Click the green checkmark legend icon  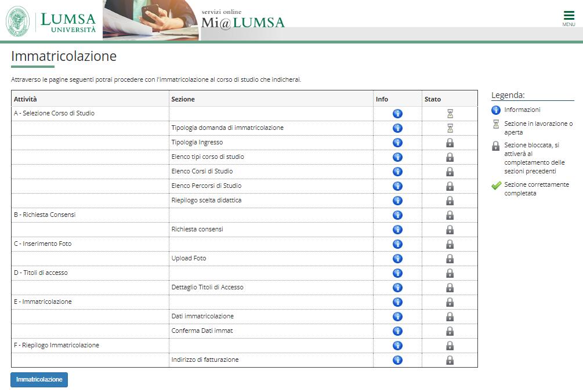click(x=496, y=185)
